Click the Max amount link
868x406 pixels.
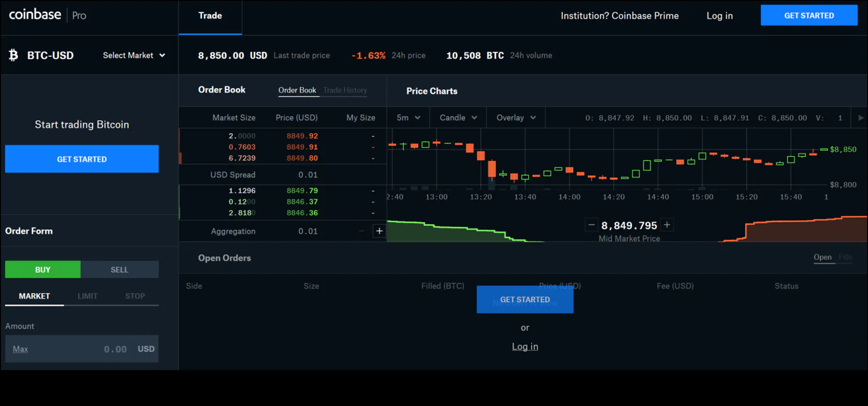(20, 349)
